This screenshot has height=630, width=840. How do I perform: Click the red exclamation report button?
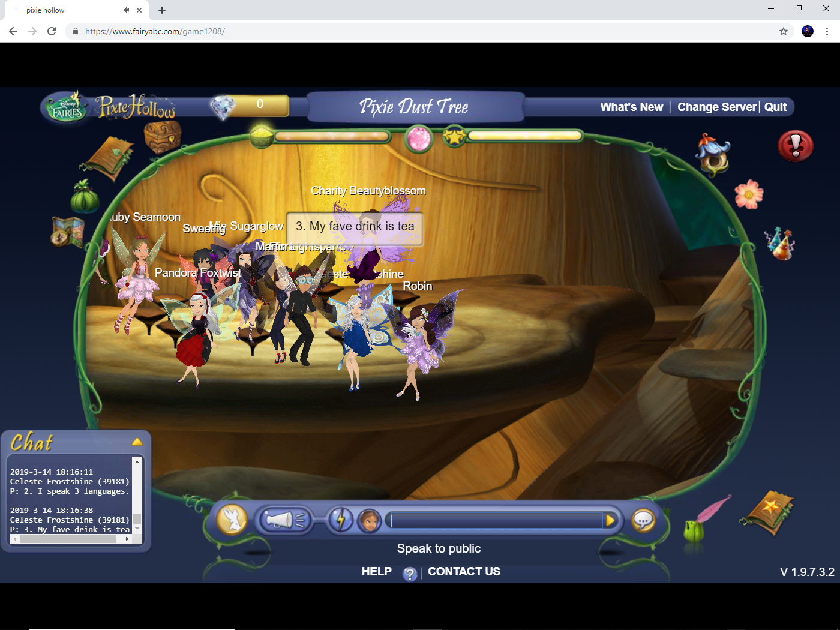[796, 146]
